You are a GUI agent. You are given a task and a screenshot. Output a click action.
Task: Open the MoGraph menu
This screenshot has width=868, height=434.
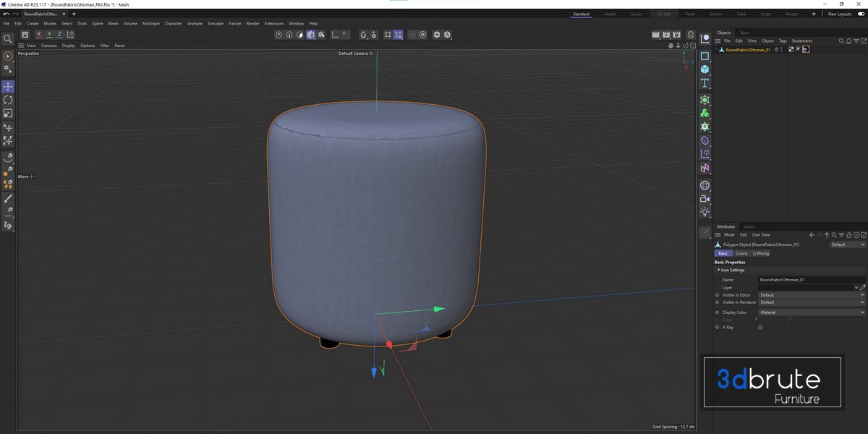(x=150, y=23)
